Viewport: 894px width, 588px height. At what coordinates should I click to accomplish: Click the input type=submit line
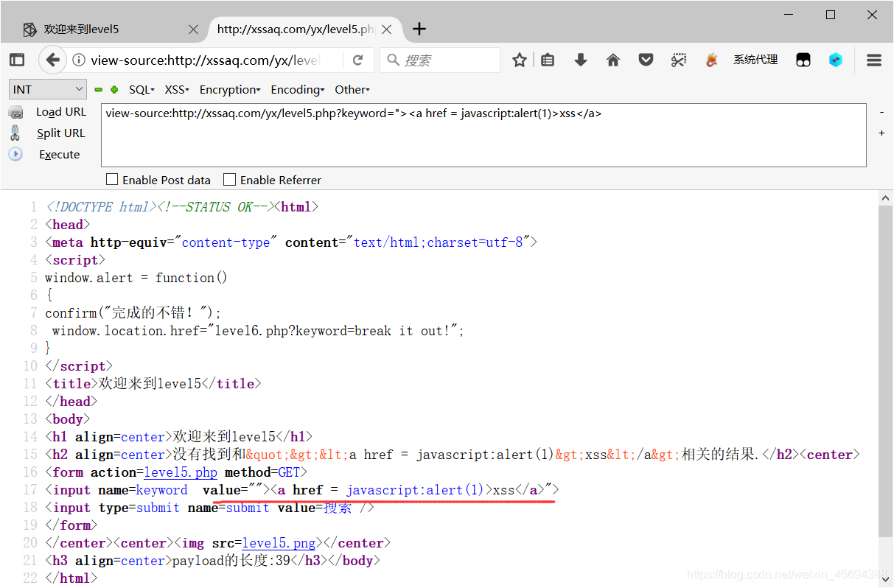tap(209, 508)
